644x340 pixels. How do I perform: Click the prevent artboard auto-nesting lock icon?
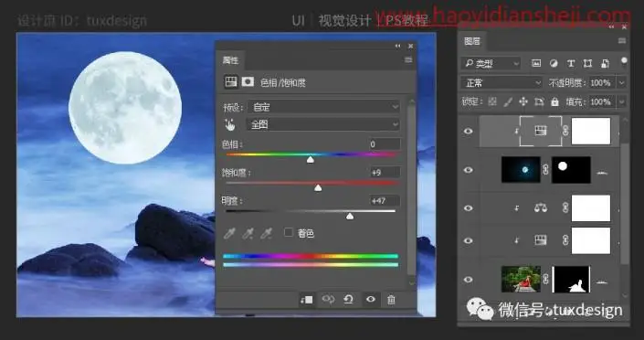pos(539,101)
